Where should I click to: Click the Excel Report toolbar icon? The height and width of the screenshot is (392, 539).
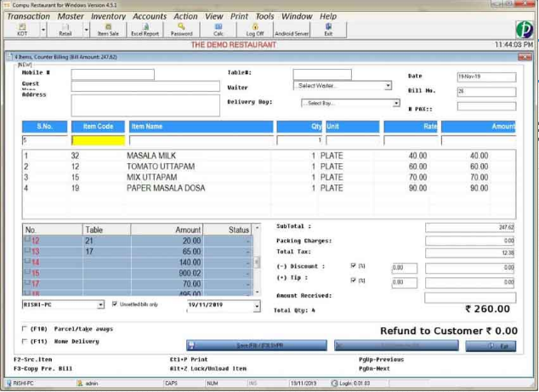pyautogui.click(x=145, y=30)
